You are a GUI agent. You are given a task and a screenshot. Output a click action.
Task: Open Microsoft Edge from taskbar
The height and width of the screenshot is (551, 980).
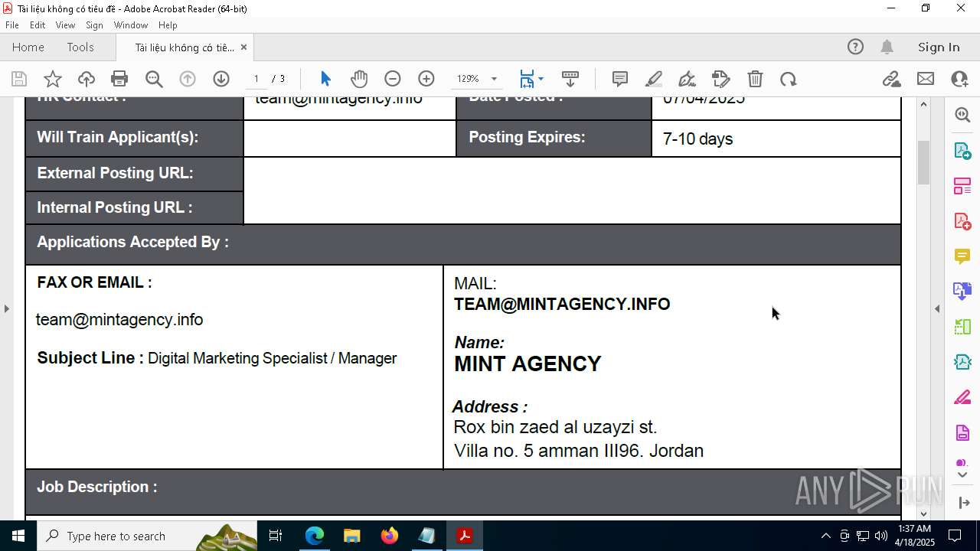(315, 536)
